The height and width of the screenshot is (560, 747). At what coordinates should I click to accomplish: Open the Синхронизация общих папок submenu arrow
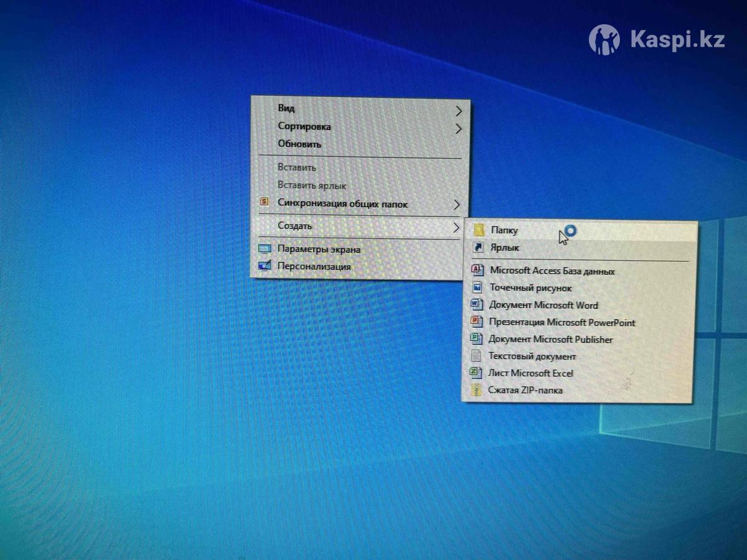[x=457, y=205]
